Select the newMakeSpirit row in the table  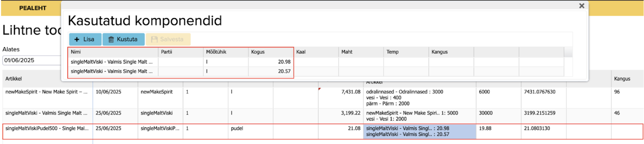coord(46,92)
